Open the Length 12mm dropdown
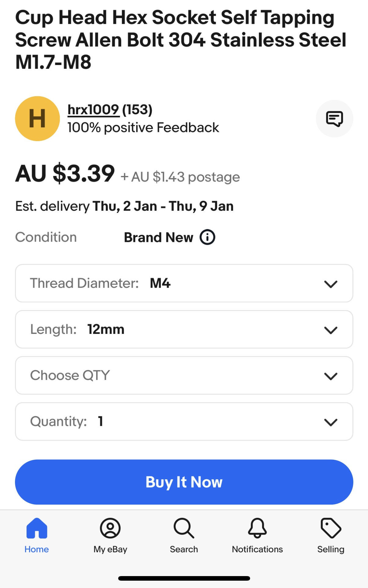This screenshot has width=368, height=588. click(184, 329)
